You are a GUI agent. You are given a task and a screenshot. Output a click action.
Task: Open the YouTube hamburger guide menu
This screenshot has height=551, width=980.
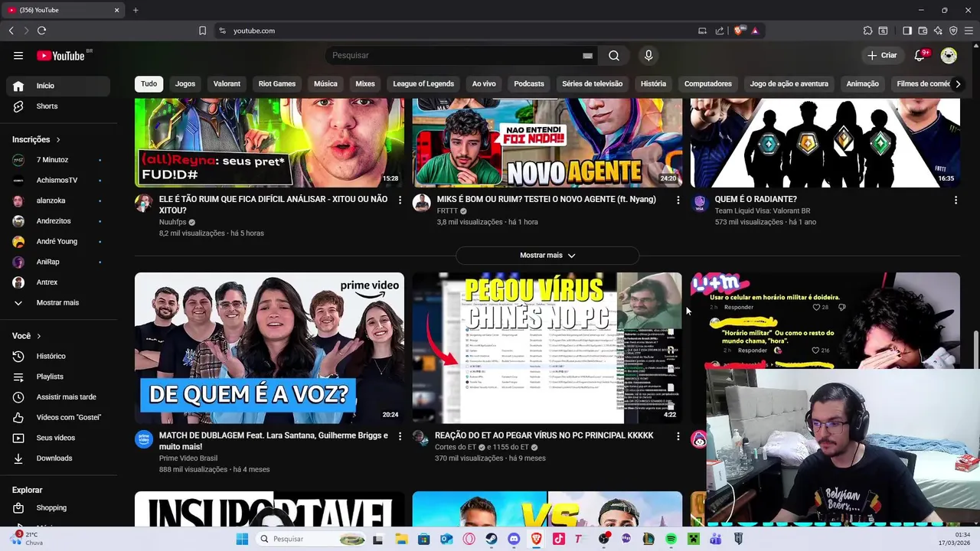[x=18, y=55]
